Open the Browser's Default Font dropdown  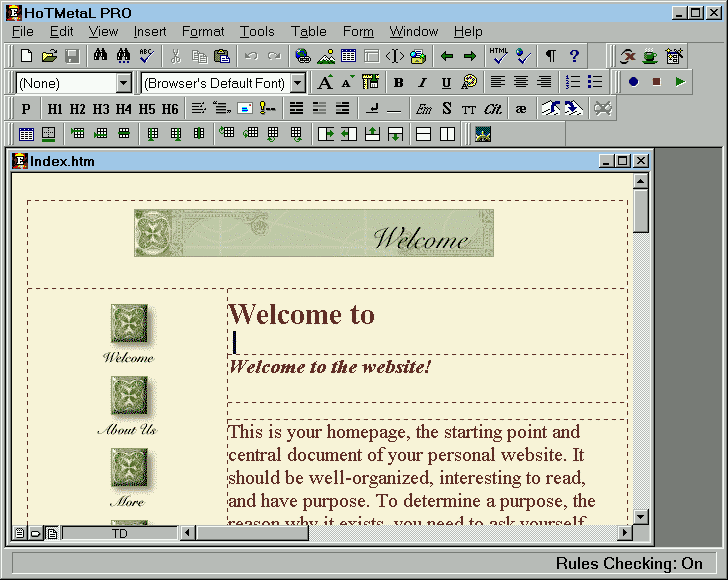point(298,84)
